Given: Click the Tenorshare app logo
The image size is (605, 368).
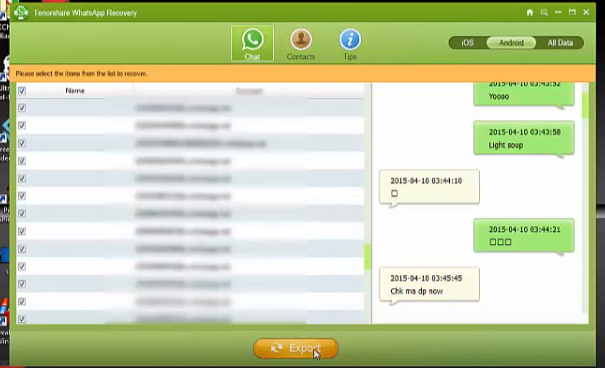Looking at the screenshot, I should [x=21, y=13].
